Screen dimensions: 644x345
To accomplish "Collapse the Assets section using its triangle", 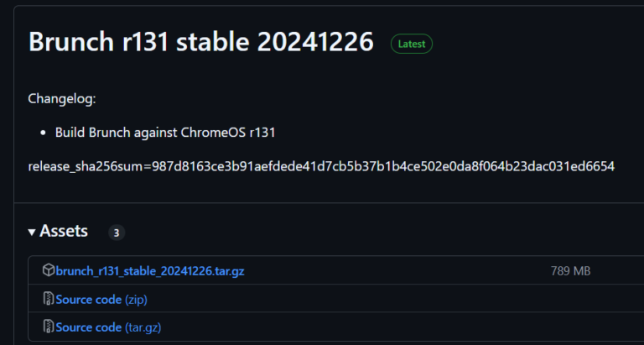I will (x=32, y=232).
